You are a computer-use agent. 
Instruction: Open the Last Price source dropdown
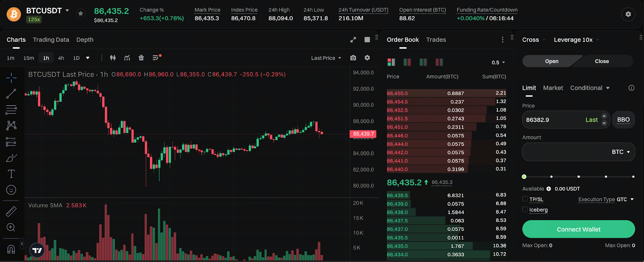tap(326, 58)
